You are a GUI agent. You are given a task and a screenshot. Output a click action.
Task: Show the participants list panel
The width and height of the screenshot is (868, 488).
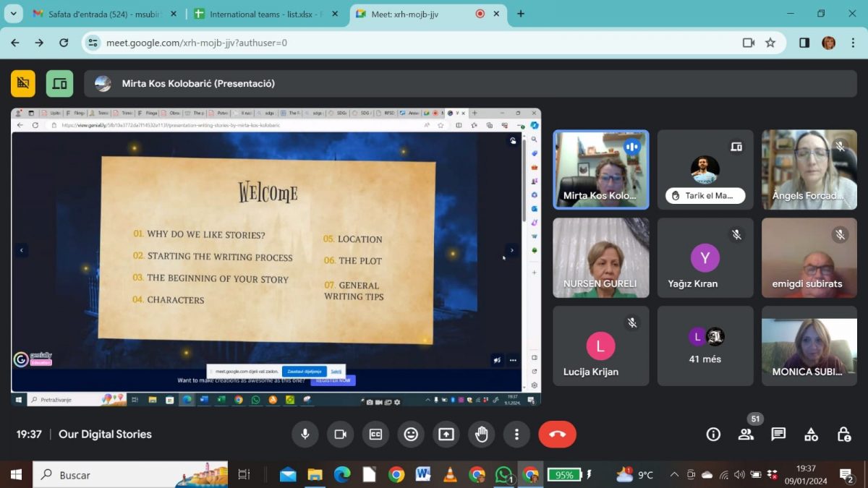point(746,434)
